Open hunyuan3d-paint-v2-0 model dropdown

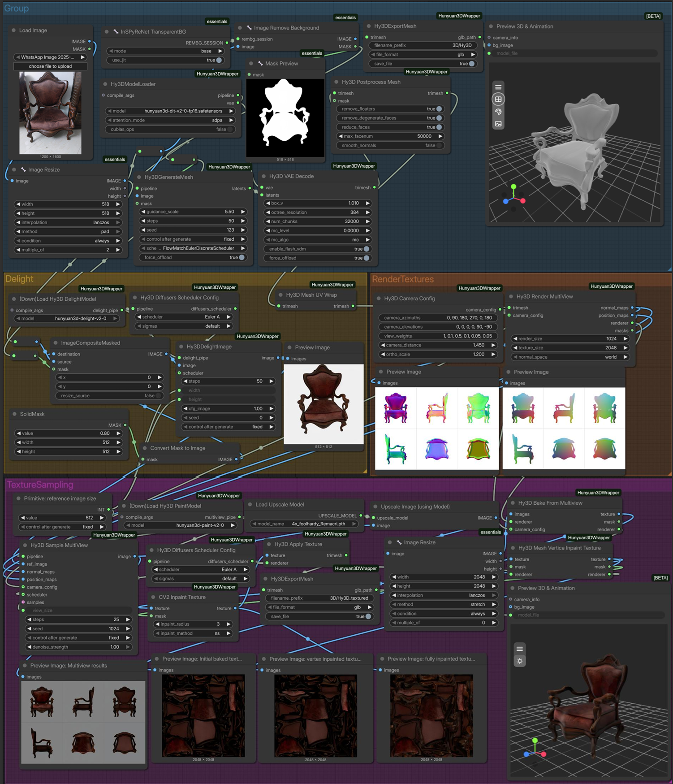click(x=181, y=525)
